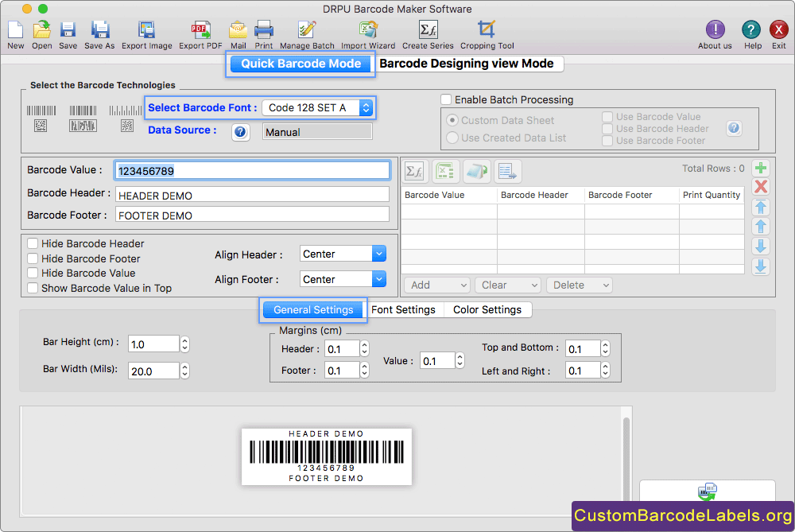Tick the Hide Barcode Header checkbox
This screenshot has width=795, height=532.
tap(33, 243)
